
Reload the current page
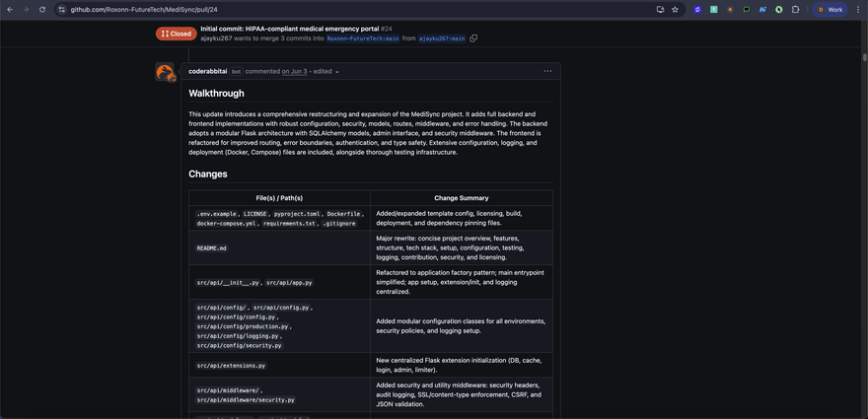point(41,9)
